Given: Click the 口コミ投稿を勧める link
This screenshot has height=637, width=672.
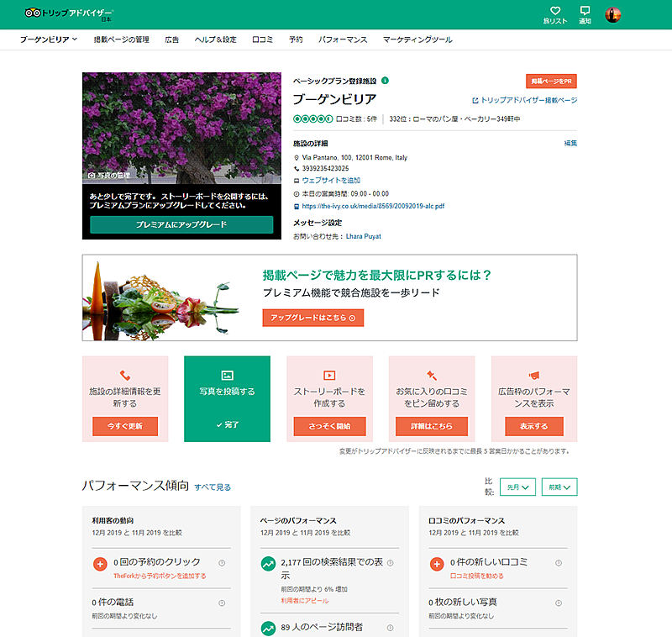Looking at the screenshot, I should [476, 576].
